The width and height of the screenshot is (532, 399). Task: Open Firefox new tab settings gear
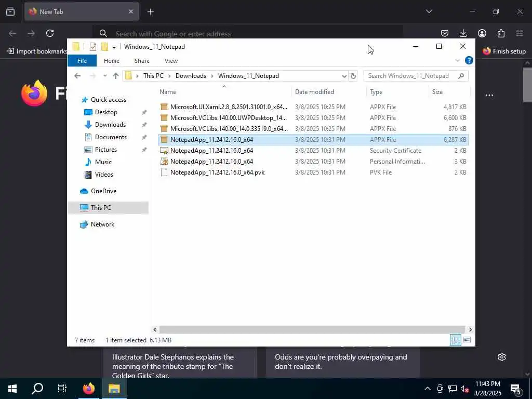click(x=502, y=357)
